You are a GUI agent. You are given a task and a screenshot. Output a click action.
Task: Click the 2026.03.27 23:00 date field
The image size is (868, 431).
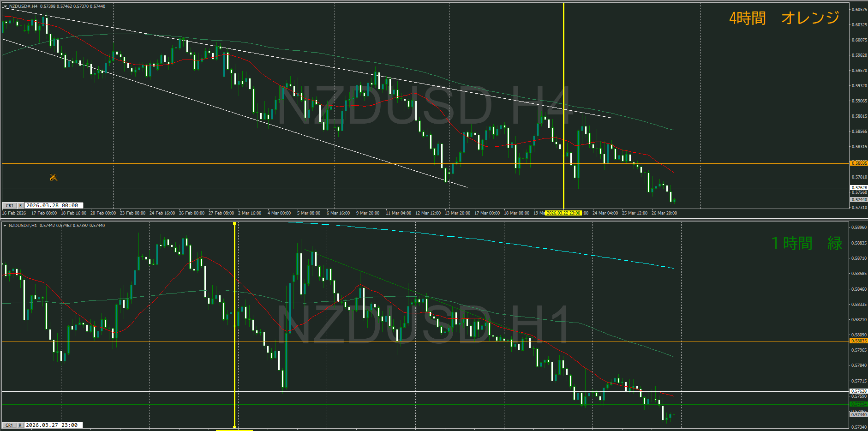52,425
